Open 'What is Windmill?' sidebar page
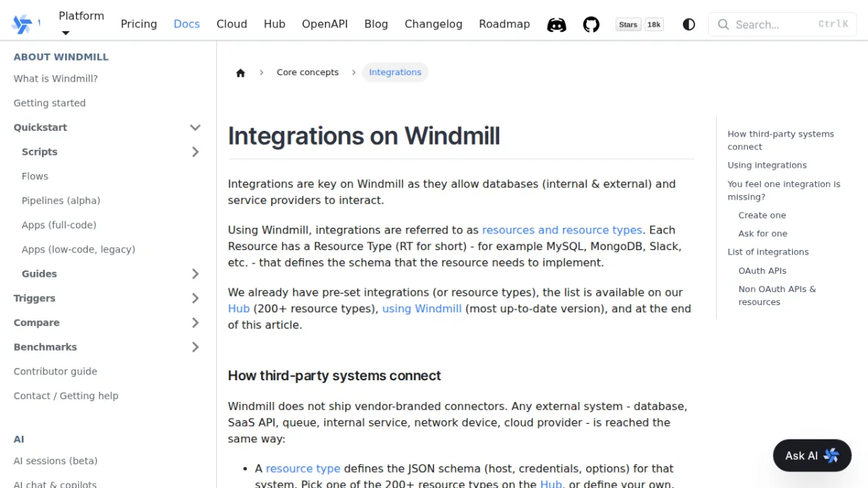 (56, 79)
